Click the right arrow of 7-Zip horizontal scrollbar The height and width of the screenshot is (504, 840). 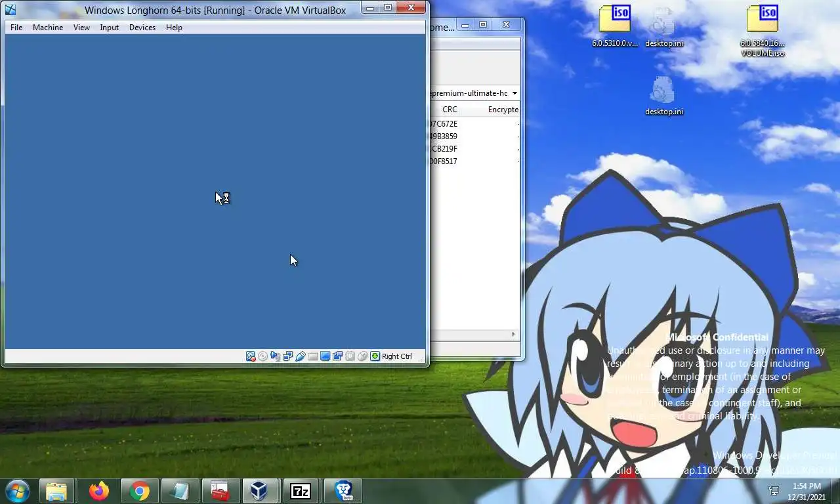coord(514,335)
